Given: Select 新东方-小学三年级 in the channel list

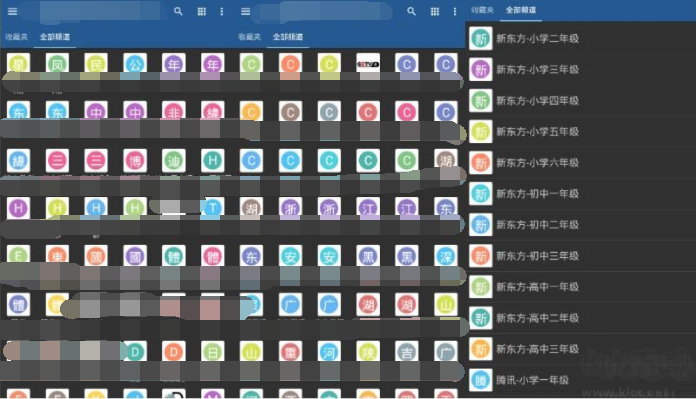Looking at the screenshot, I should 581,69.
